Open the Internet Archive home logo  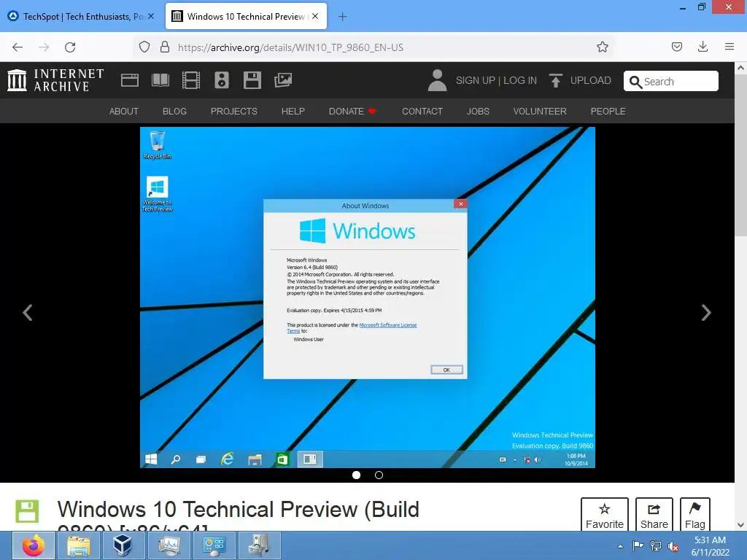click(x=55, y=80)
